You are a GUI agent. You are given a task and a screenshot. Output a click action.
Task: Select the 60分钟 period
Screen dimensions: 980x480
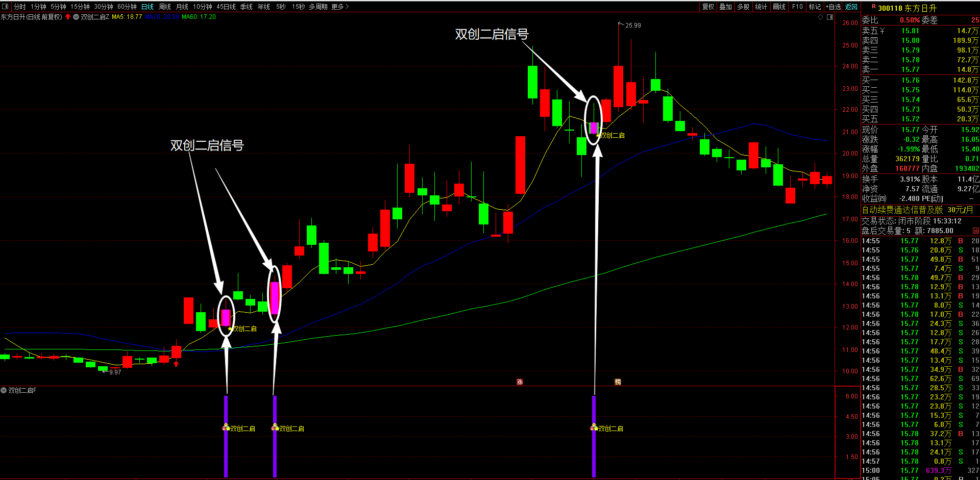[127, 7]
